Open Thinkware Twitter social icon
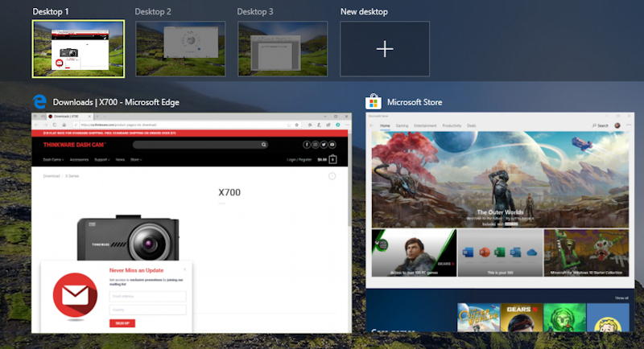The height and width of the screenshot is (349, 644). coord(324,145)
